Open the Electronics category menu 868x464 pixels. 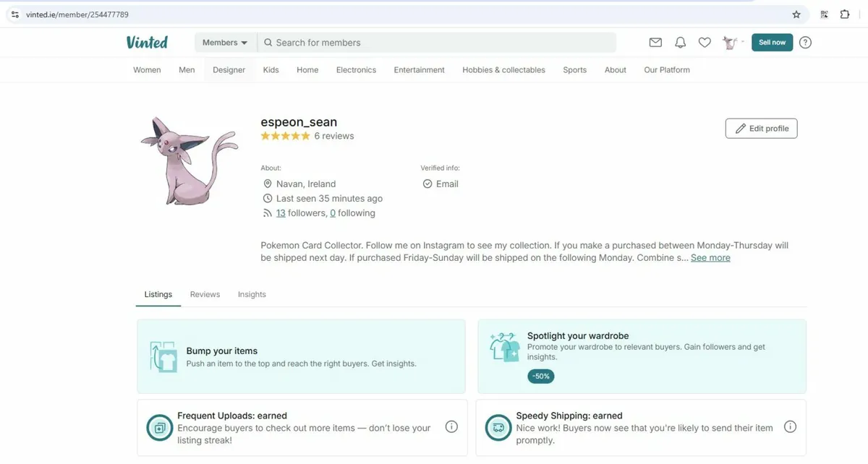pyautogui.click(x=356, y=70)
